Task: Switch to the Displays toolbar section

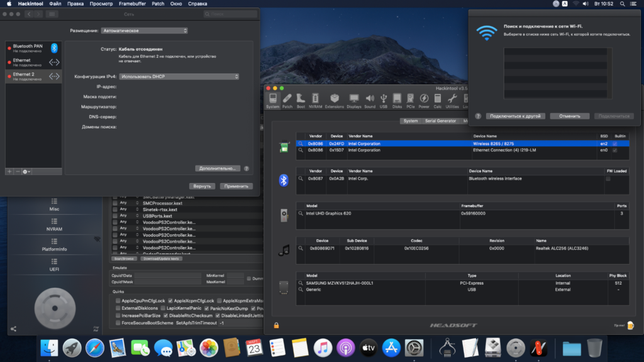Action: 354,101
